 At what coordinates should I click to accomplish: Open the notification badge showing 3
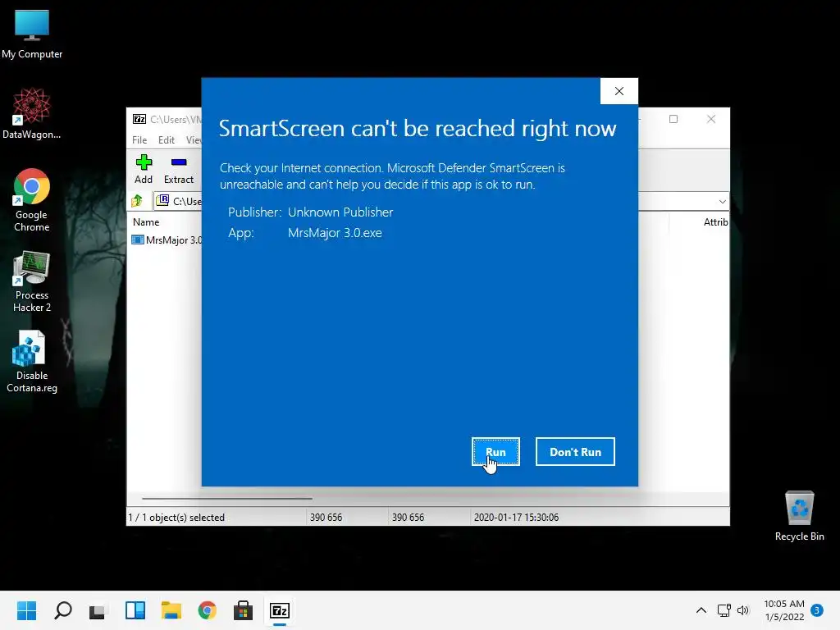pos(817,610)
